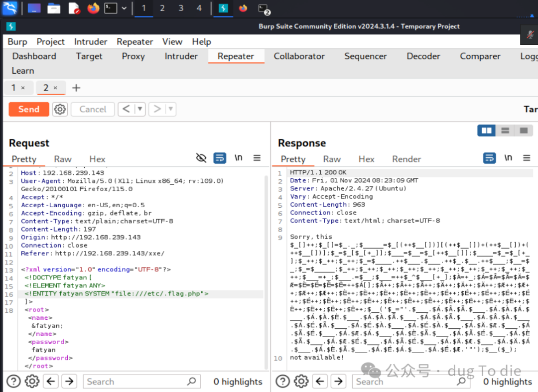Open the Response panel hamburger menu

click(x=527, y=158)
